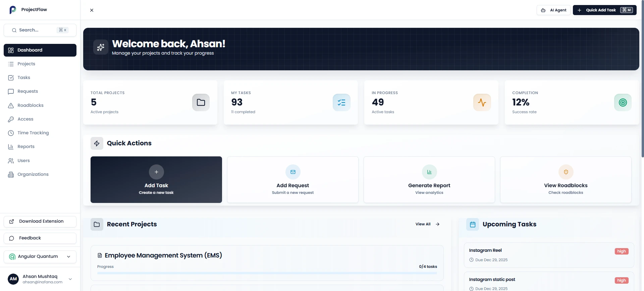Click the Employee Management System progress bar

(x=267, y=273)
